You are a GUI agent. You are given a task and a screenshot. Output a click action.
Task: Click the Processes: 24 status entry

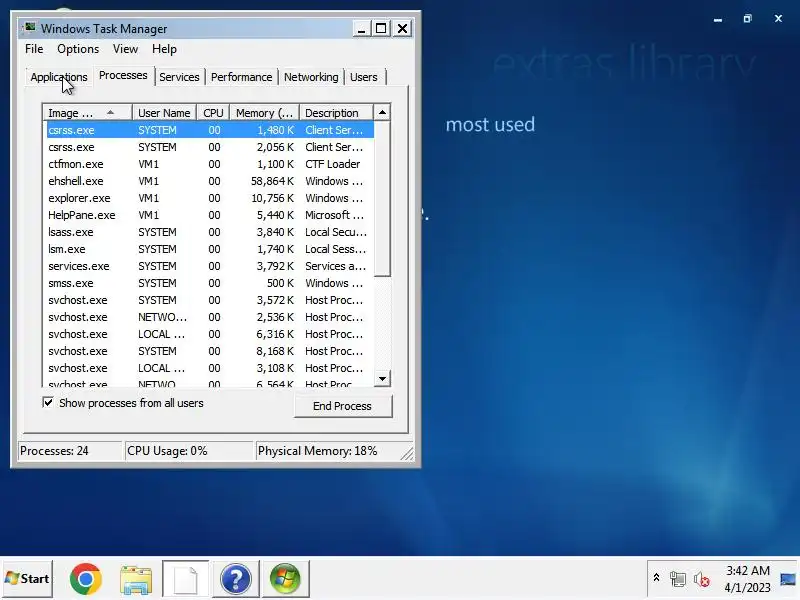(x=70, y=451)
